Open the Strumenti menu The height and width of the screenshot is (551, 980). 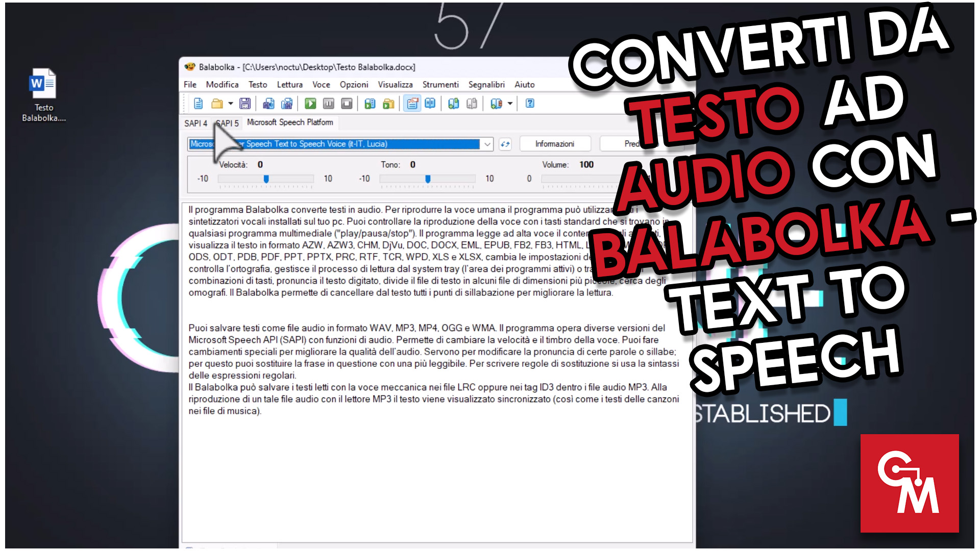pos(440,85)
